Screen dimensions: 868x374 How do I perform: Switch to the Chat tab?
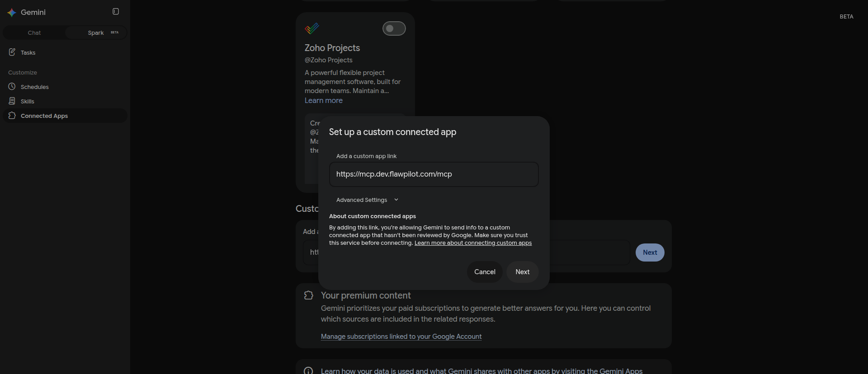[x=34, y=33]
